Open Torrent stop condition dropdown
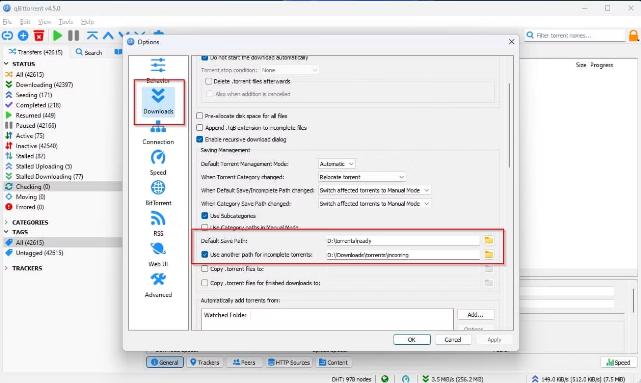This screenshot has width=641, height=383. click(289, 70)
